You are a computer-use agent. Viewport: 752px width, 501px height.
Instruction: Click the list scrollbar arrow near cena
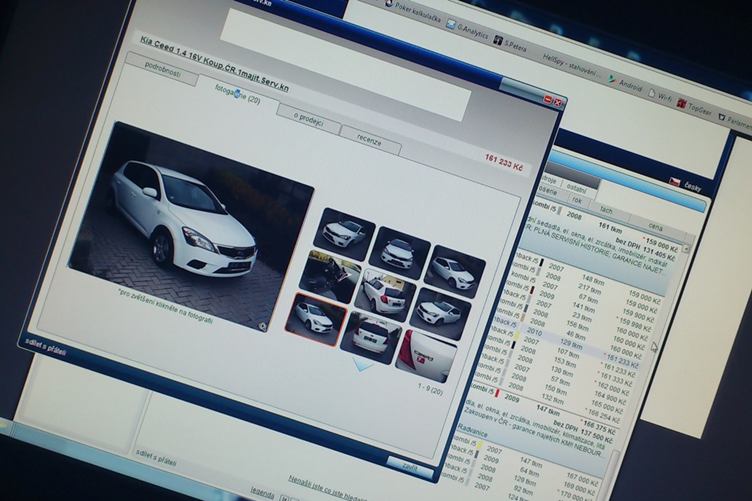click(x=685, y=248)
